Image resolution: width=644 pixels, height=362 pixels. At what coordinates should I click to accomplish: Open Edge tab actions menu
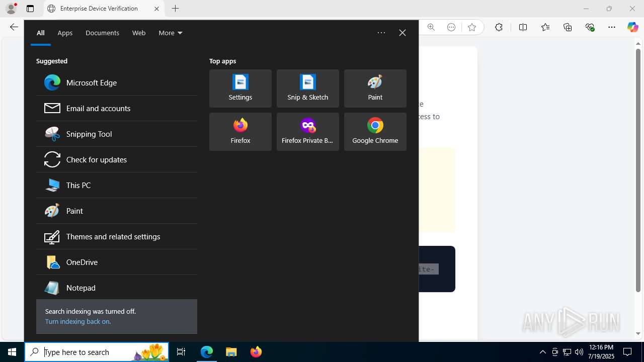pos(30,9)
